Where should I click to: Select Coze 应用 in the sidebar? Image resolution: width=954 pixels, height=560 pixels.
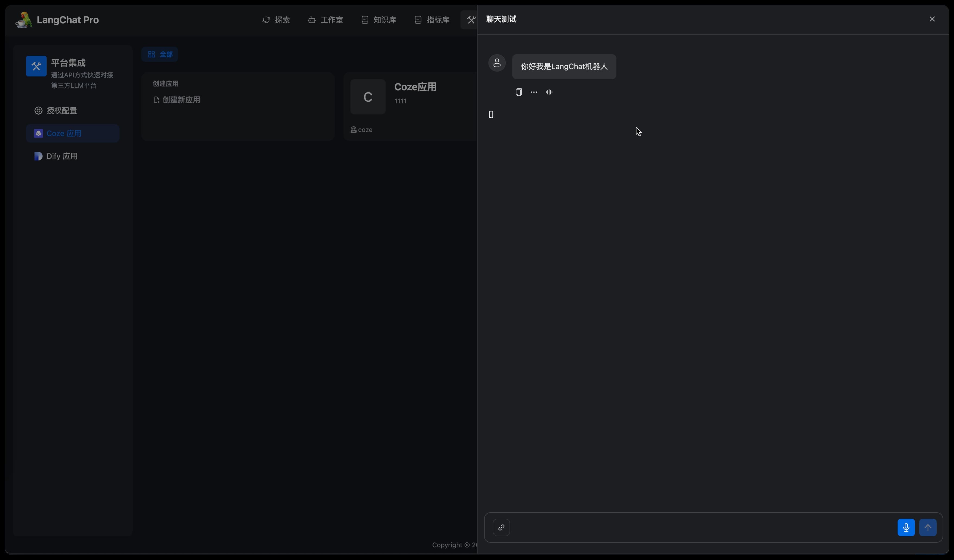pyautogui.click(x=73, y=134)
